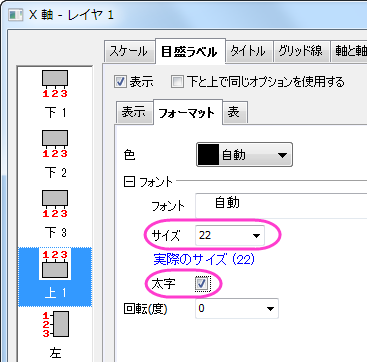Open the 表 sub-tab

234,113
